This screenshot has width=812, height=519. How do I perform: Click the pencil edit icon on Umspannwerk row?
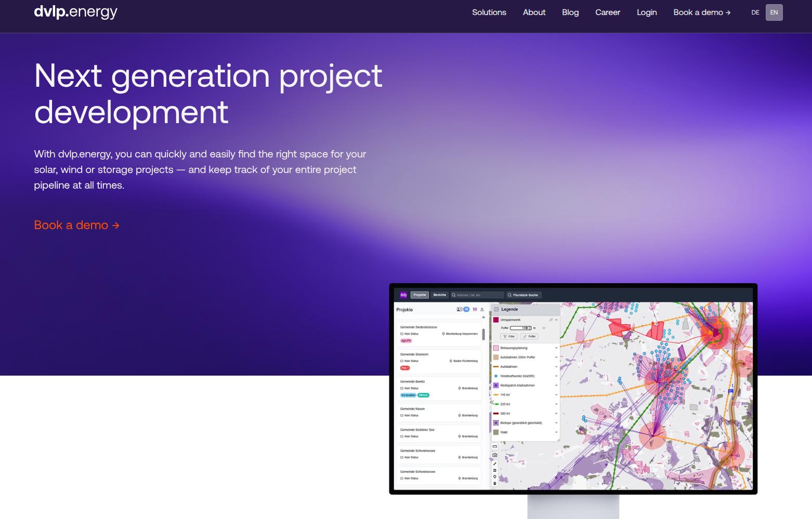(x=551, y=320)
